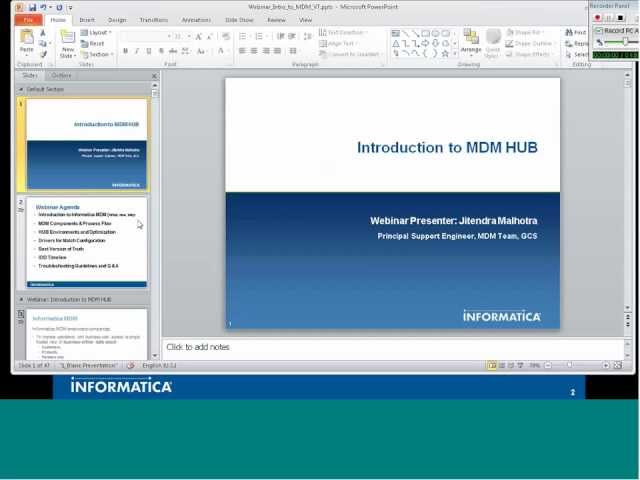Viewport: 640px width, 480px height.
Task: Click the Align Text Right icon
Action: point(266,51)
